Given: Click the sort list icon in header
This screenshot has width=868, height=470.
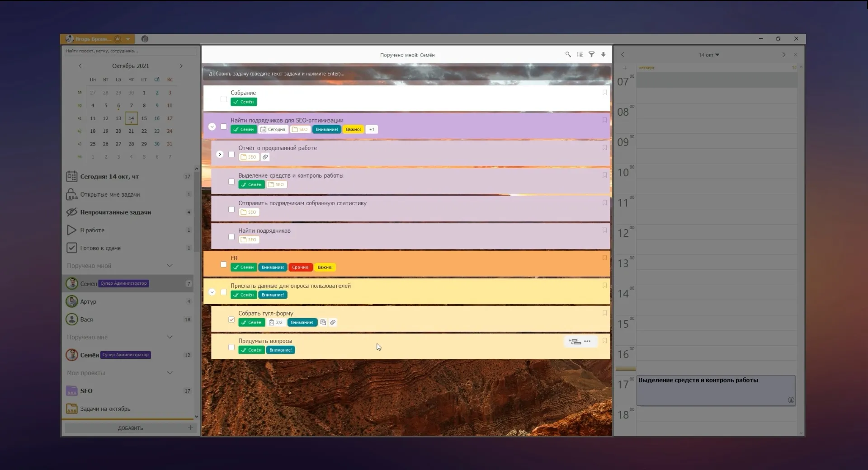Looking at the screenshot, I should pos(580,55).
